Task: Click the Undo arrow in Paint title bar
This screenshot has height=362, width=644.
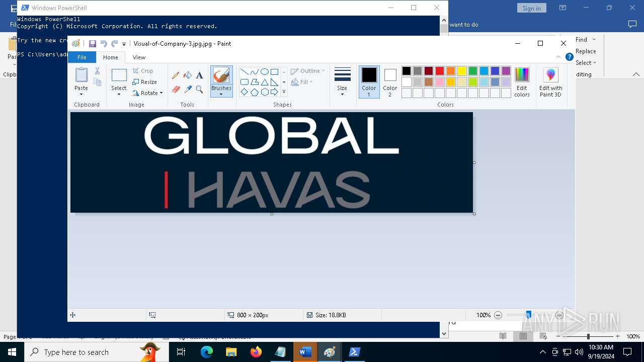Action: pos(104,44)
